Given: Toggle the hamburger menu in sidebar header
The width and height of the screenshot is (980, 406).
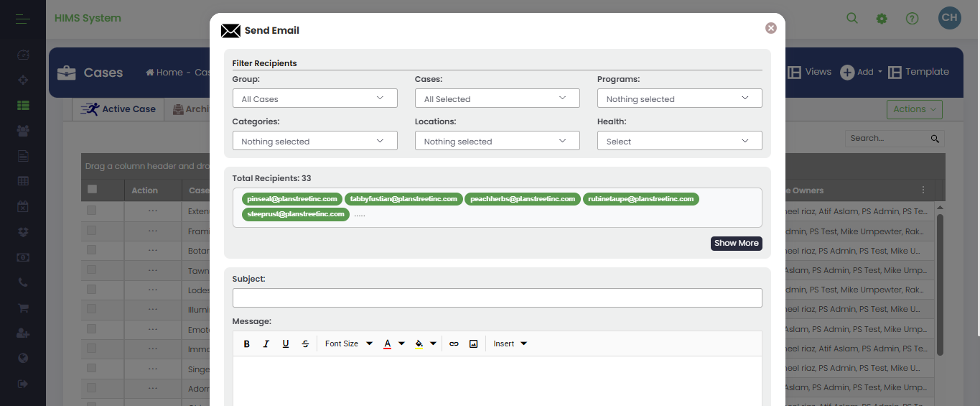Looking at the screenshot, I should 23,18.
